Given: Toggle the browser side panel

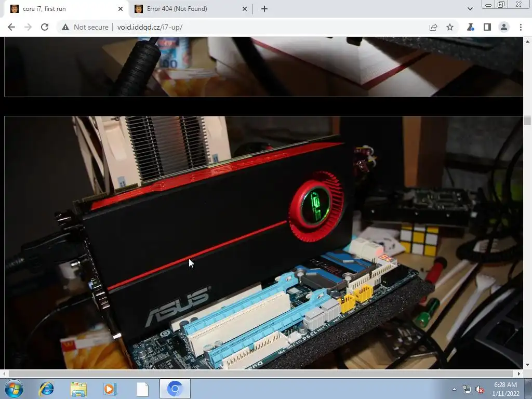Looking at the screenshot, I should tap(487, 27).
